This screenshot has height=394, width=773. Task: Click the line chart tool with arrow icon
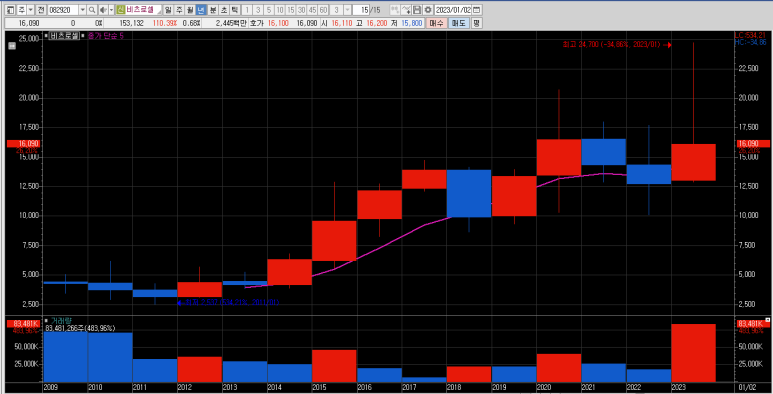pos(406,10)
